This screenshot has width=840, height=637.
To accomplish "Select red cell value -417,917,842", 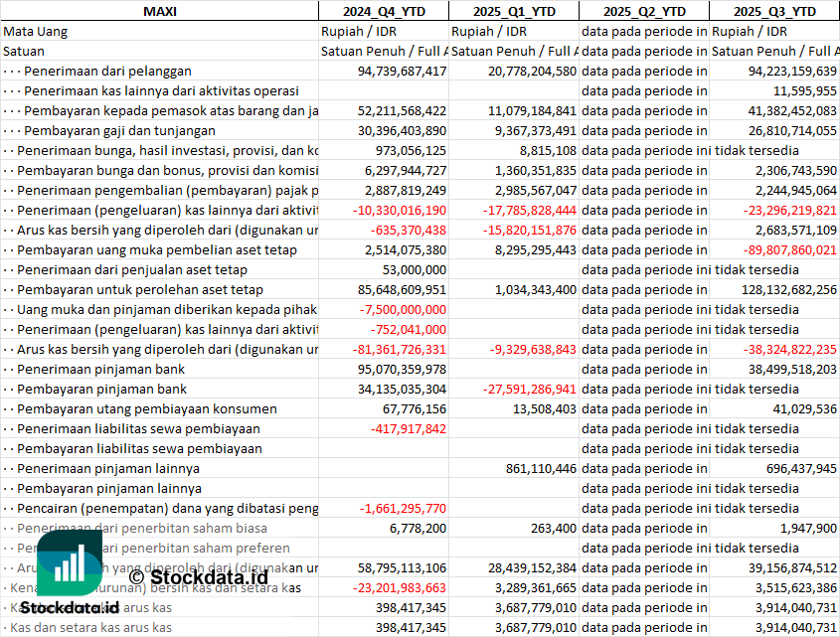I will coord(409,427).
